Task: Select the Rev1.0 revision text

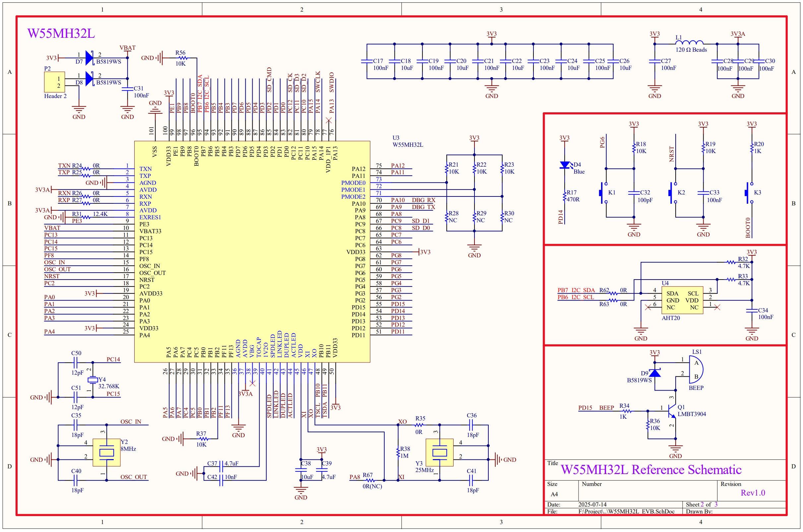Action: [753, 493]
